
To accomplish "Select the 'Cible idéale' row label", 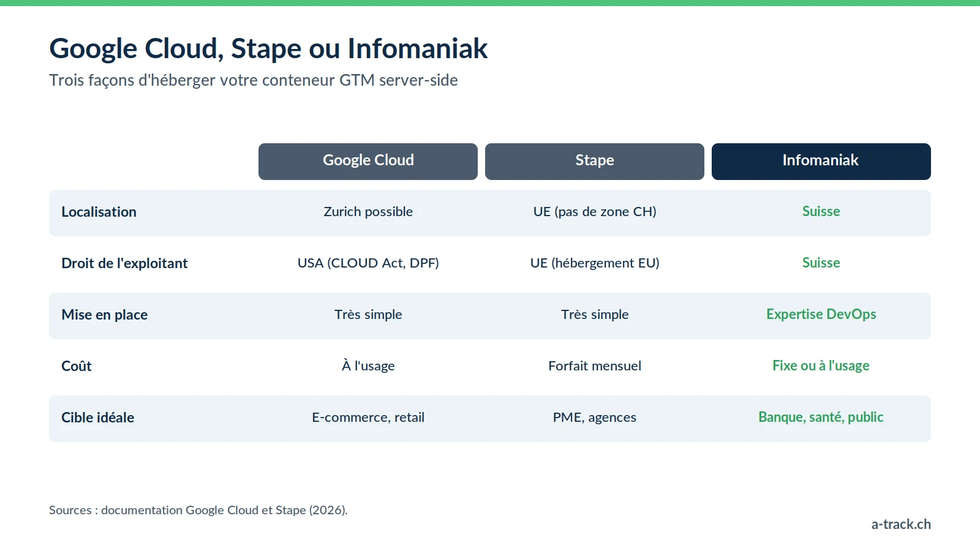I will click(x=98, y=418).
